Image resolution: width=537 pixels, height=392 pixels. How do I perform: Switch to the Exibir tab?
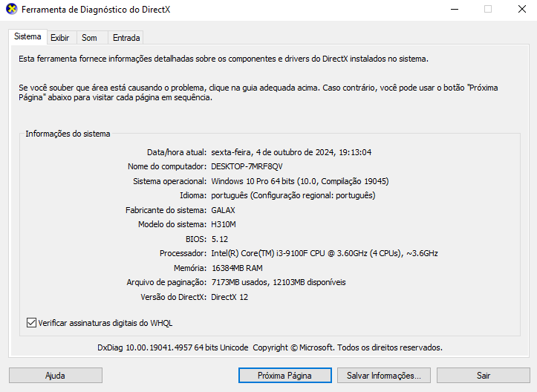click(x=59, y=38)
